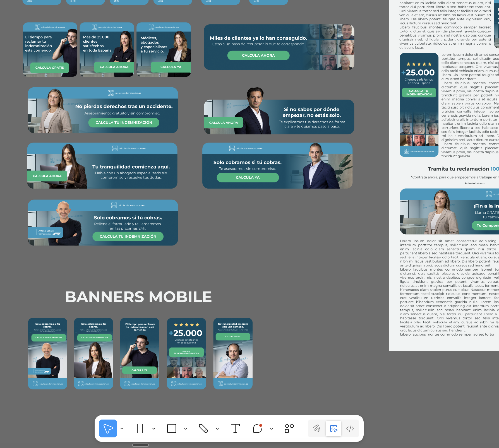
Task: Click CALCULA TU INDEMNIZACIÓN under 'No pierdas derechos'
Action: point(124,123)
